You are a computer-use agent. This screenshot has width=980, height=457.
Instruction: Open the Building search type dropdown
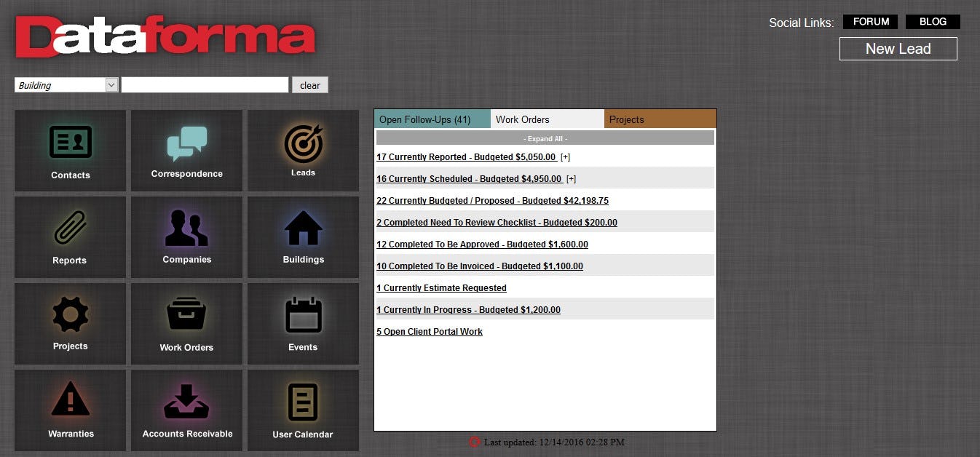[x=111, y=84]
